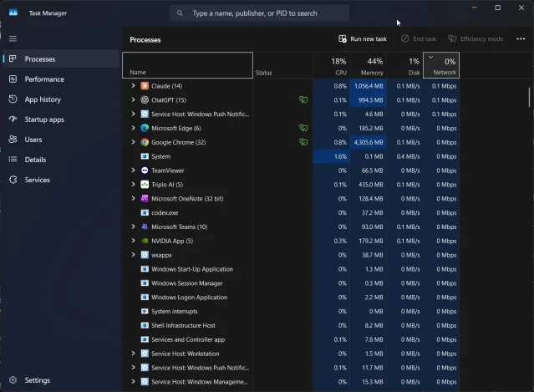Click the Windows Logon Application icon
Image resolution: width=534 pixels, height=392 pixels.
(x=145, y=298)
